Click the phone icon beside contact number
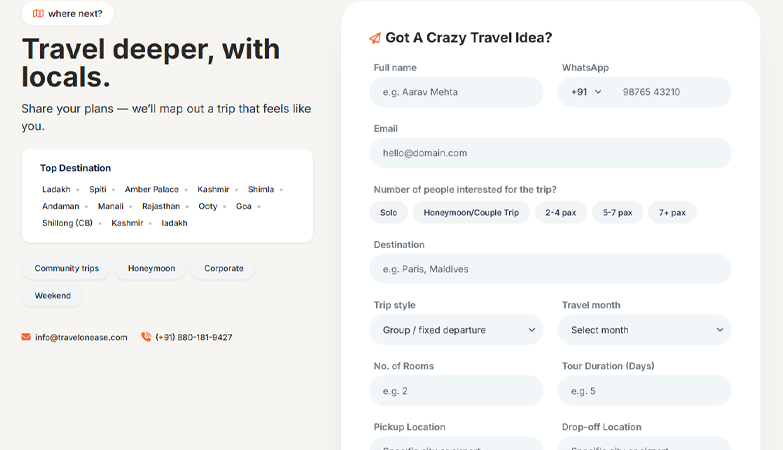783x450 pixels. pos(146,337)
